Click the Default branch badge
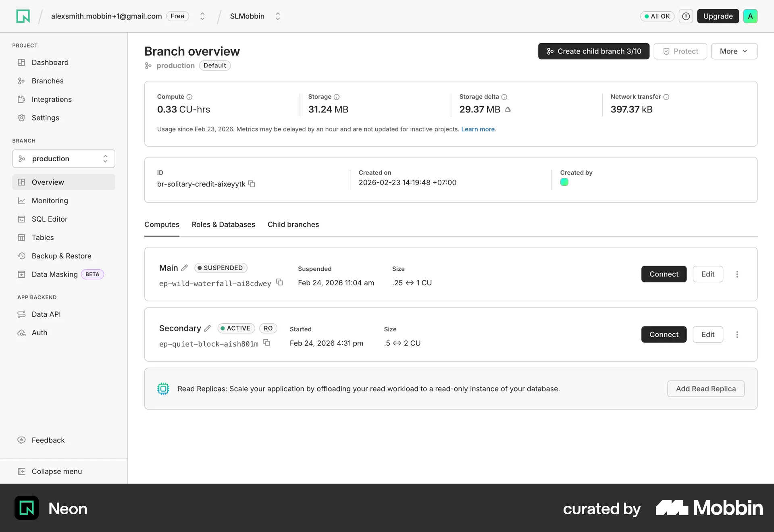The width and height of the screenshot is (774, 532). 215,65
